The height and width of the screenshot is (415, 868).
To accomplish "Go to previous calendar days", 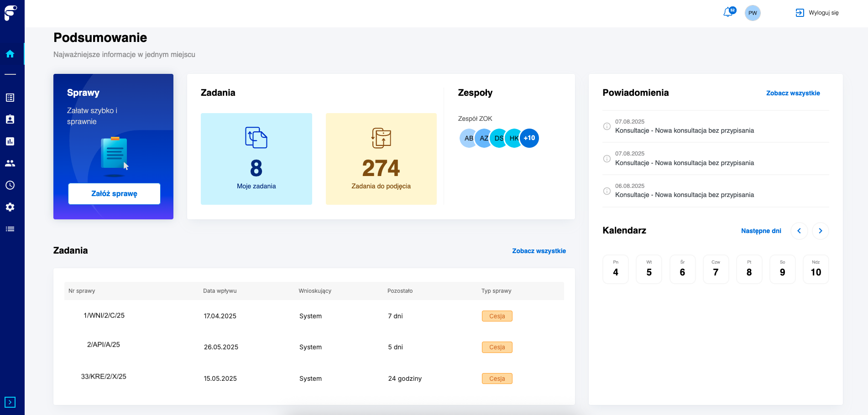I will point(799,231).
